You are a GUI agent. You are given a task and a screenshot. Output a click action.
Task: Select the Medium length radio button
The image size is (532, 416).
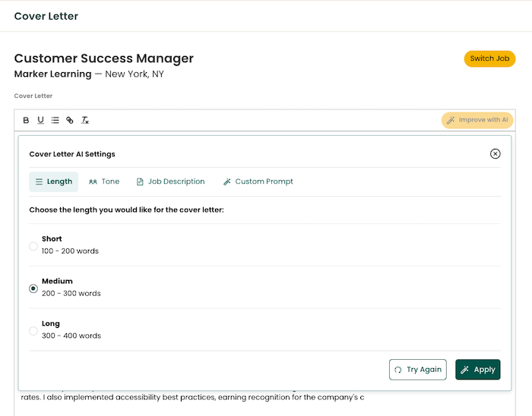point(33,288)
